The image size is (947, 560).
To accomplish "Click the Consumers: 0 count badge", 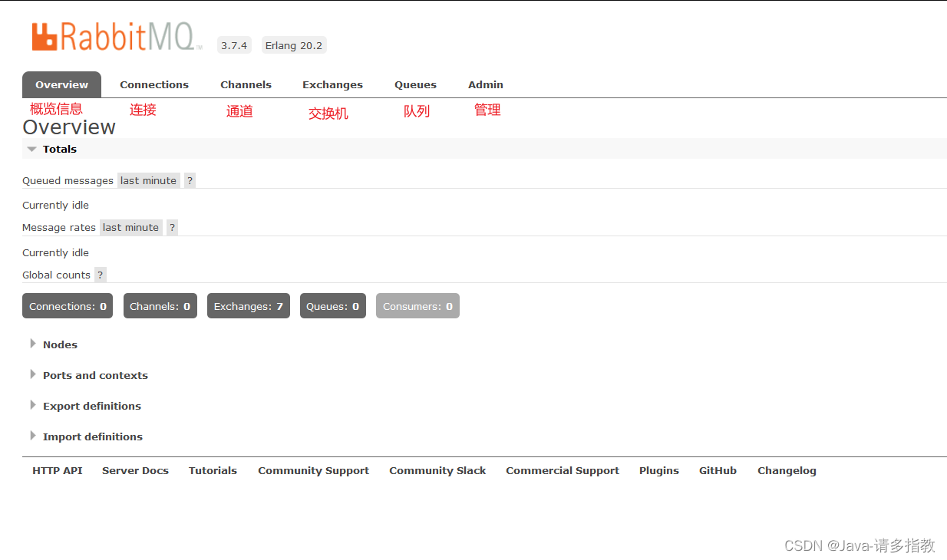I will tap(417, 306).
